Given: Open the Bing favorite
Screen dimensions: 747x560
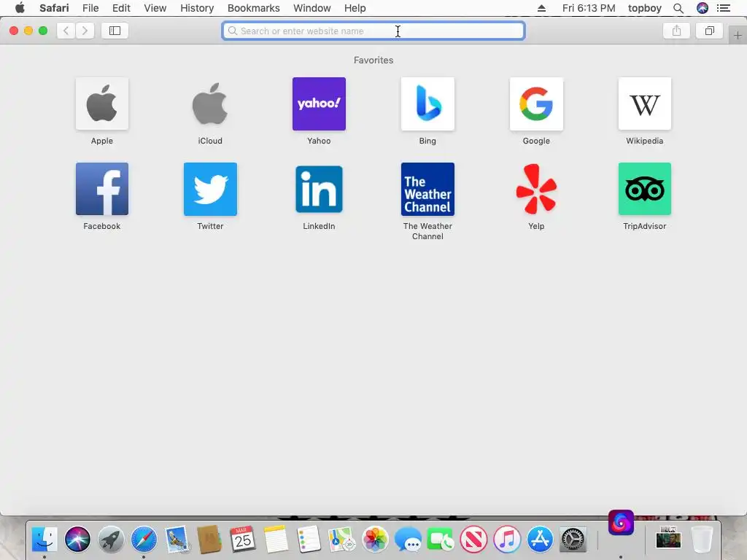Looking at the screenshot, I should (x=427, y=104).
